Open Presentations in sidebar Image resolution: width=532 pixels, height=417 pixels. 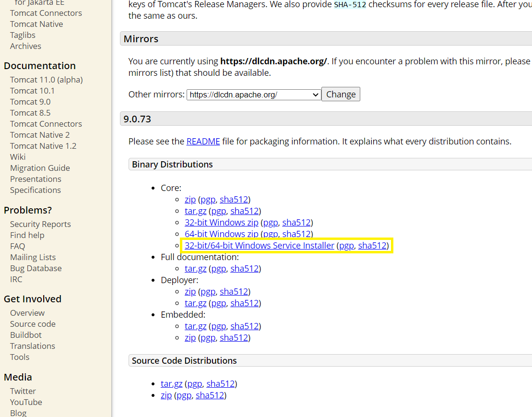click(35, 179)
